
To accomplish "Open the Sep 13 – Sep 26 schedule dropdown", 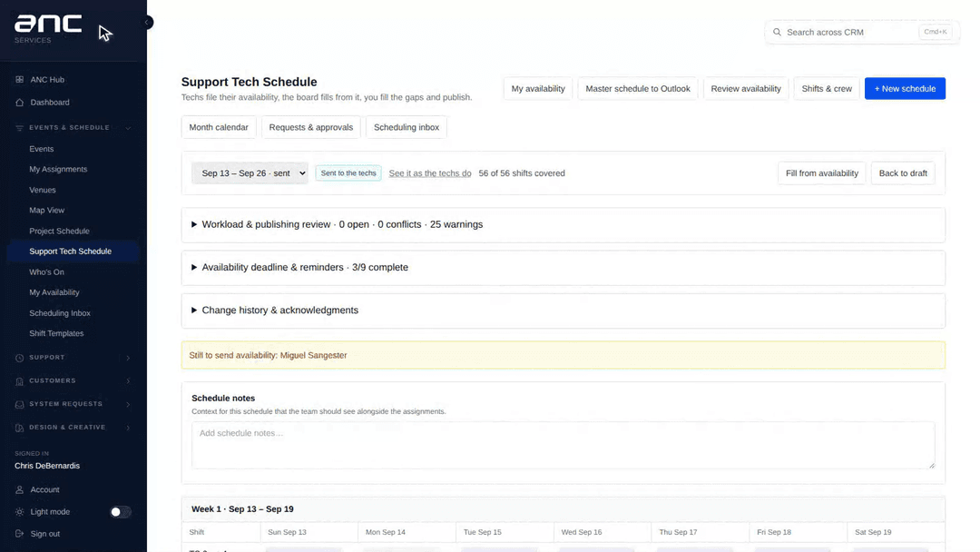I will 250,173.
